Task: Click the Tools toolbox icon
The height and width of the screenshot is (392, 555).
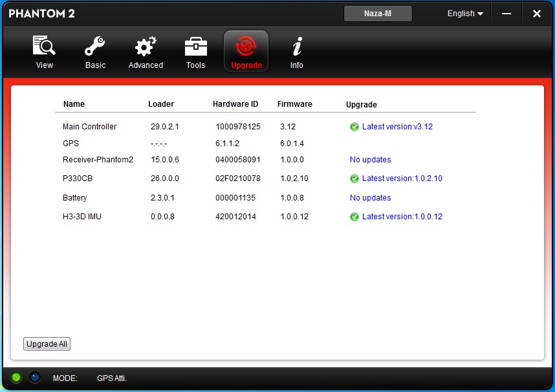Action: tap(195, 47)
